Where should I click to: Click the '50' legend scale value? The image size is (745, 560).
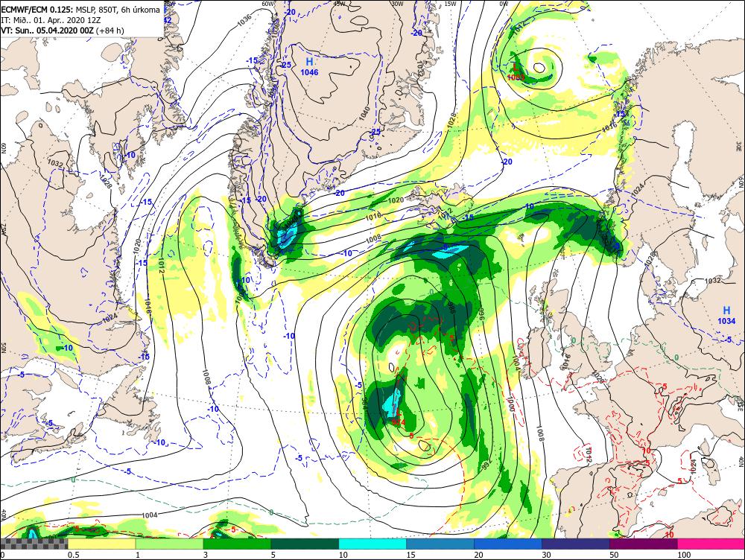pos(615,555)
